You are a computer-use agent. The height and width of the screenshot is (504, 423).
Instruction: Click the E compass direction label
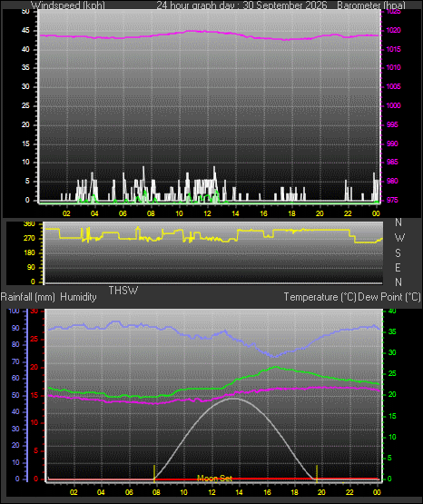coord(398,267)
